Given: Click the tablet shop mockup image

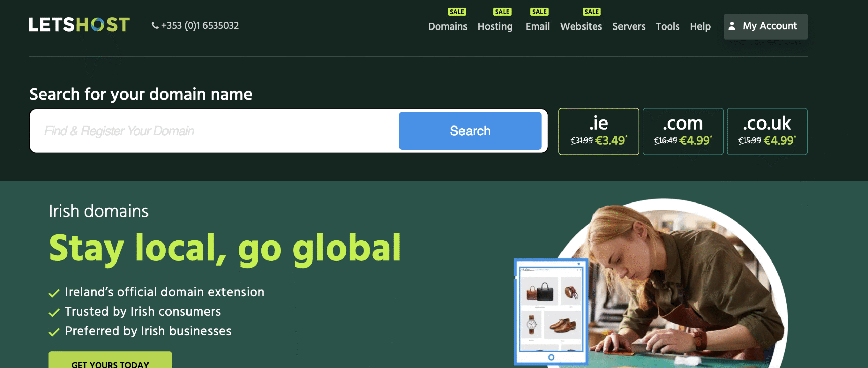Looking at the screenshot, I should [x=551, y=311].
